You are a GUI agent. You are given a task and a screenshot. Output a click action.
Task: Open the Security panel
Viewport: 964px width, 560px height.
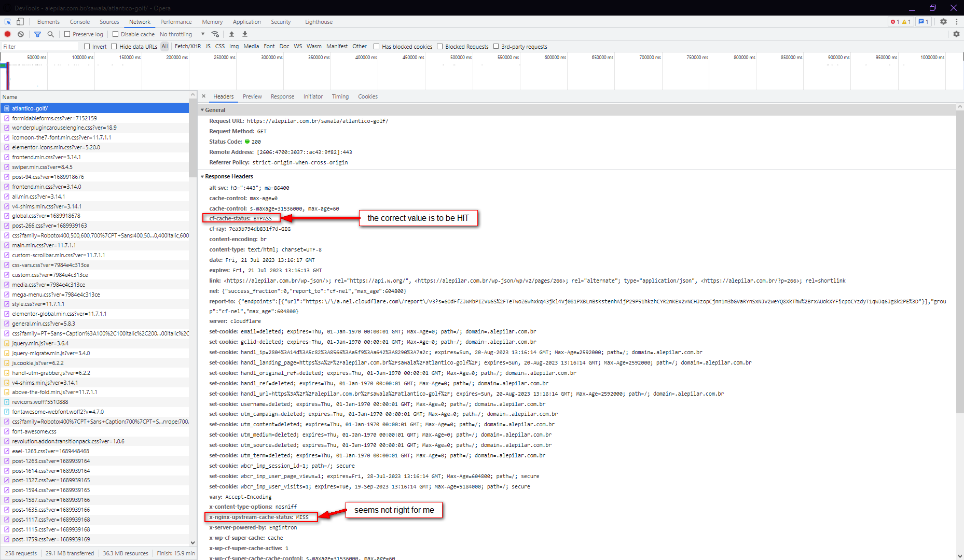[281, 22]
